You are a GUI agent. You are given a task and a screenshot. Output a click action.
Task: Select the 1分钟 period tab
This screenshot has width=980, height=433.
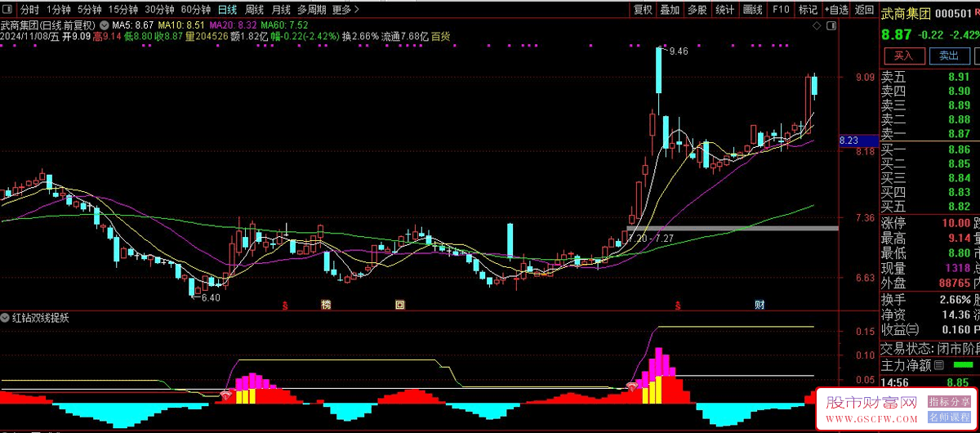click(59, 10)
